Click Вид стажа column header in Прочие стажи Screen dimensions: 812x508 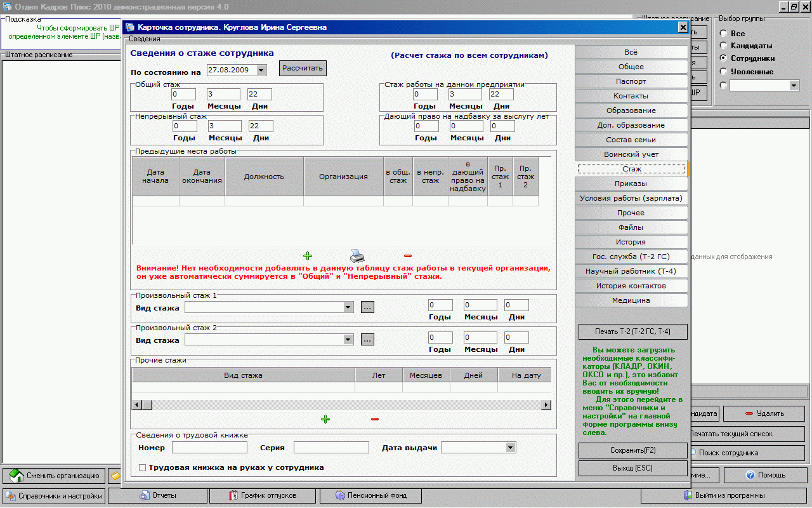(x=243, y=375)
